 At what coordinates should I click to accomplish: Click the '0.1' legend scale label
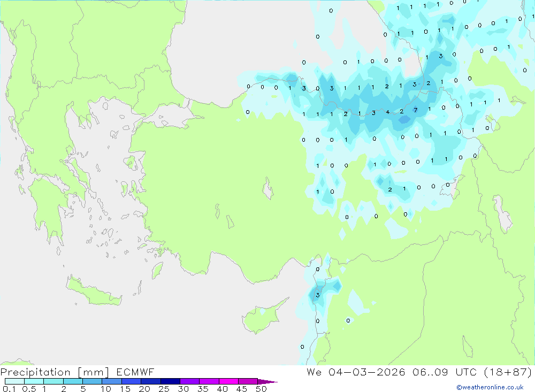pyautogui.click(x=9, y=389)
